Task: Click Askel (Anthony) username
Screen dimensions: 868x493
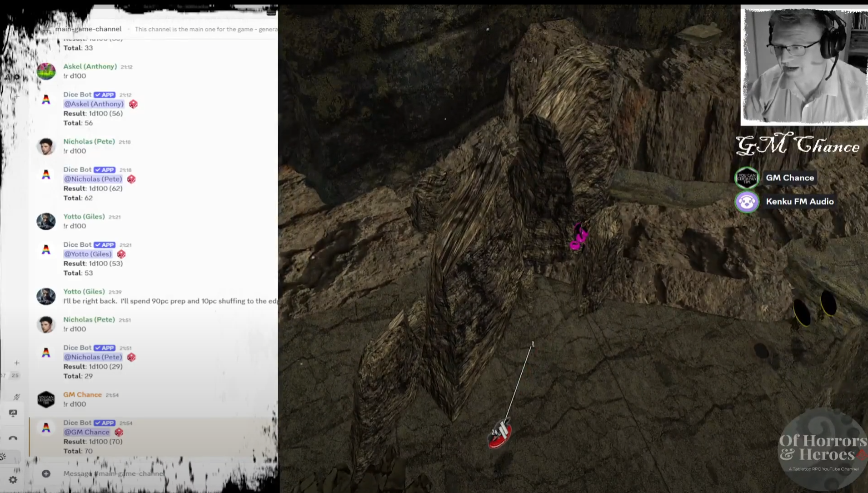Action: (90, 66)
